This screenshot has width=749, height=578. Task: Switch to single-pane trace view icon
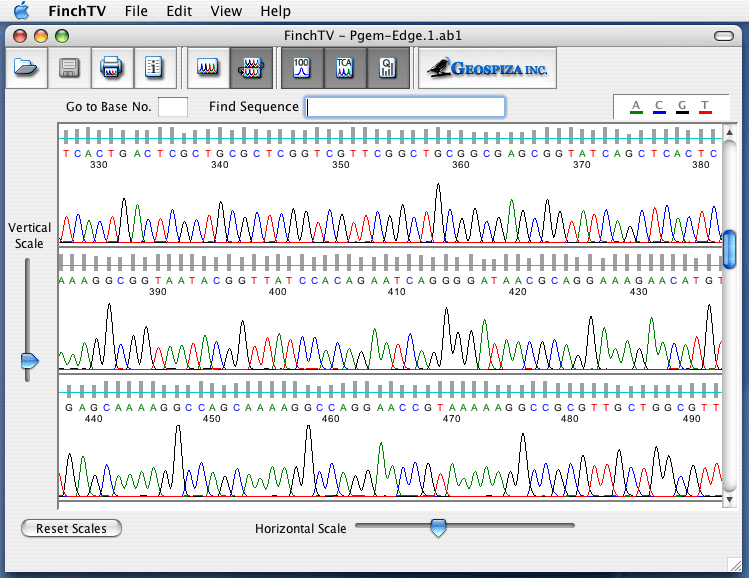[208, 68]
